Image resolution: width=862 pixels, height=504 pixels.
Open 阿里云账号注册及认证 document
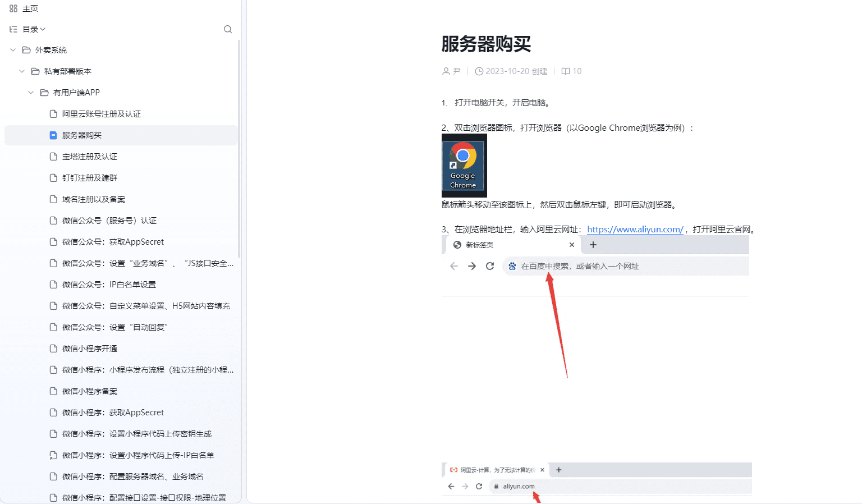tap(102, 114)
